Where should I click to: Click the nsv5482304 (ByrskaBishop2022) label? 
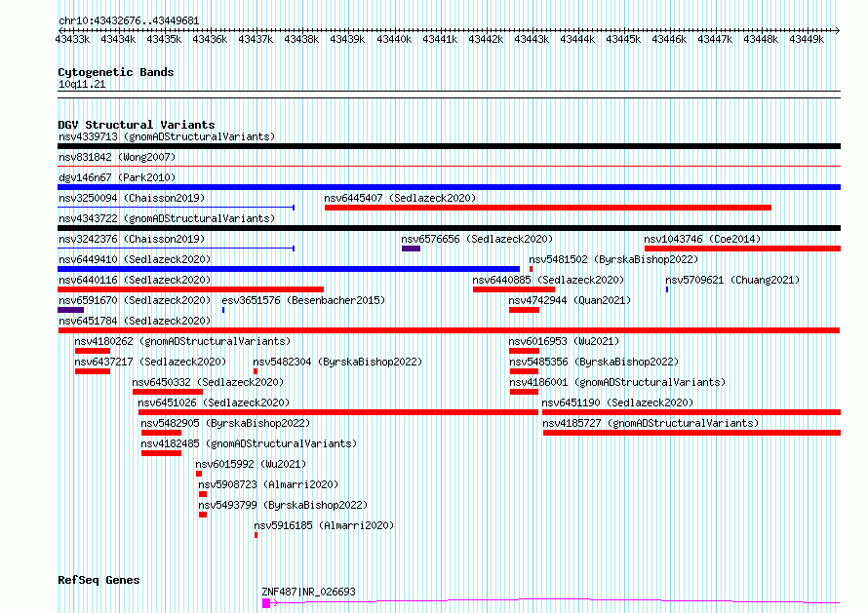(337, 362)
